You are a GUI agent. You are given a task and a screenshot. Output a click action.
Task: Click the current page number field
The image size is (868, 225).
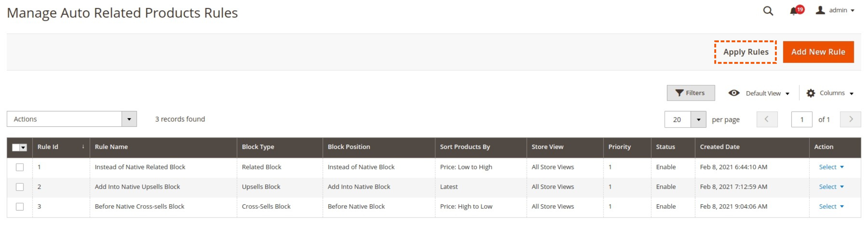pyautogui.click(x=801, y=119)
